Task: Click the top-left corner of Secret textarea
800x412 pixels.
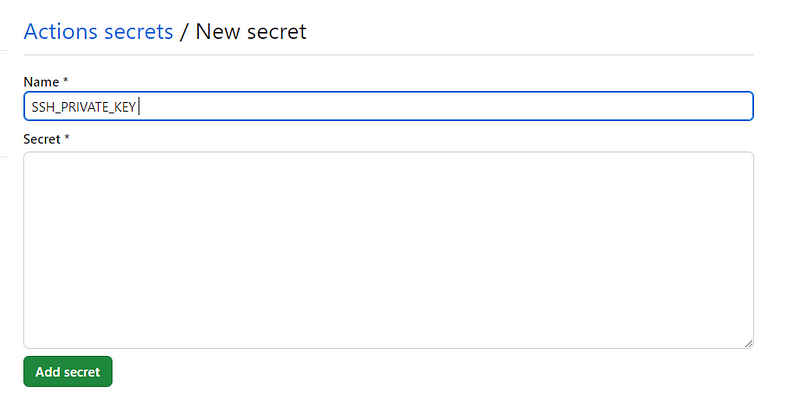Action: point(30,158)
